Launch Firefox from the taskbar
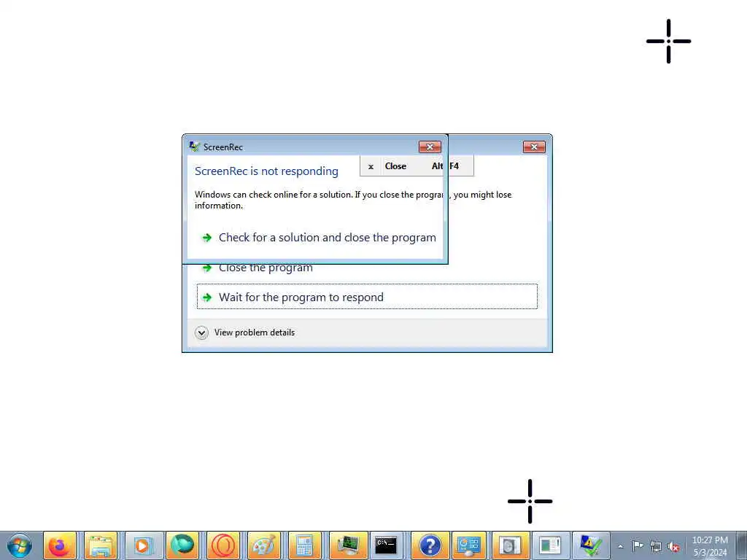 [x=60, y=545]
